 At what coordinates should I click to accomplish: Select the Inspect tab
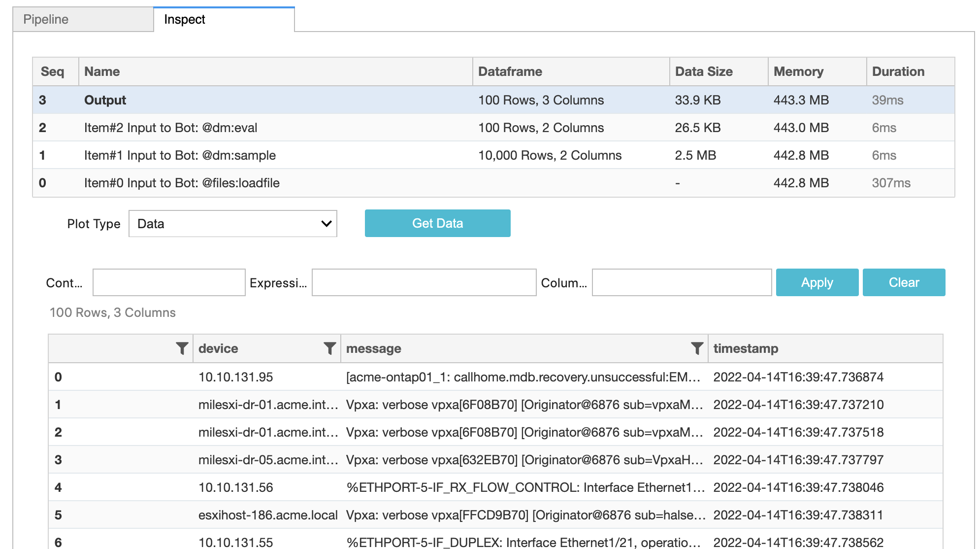point(224,20)
